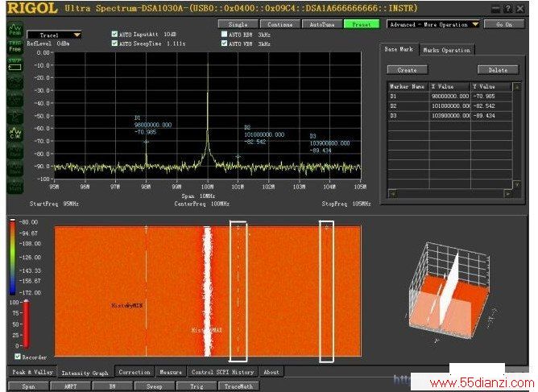Select the TRIG Free icon
This screenshot has height=392, width=538.
pos(14,47)
